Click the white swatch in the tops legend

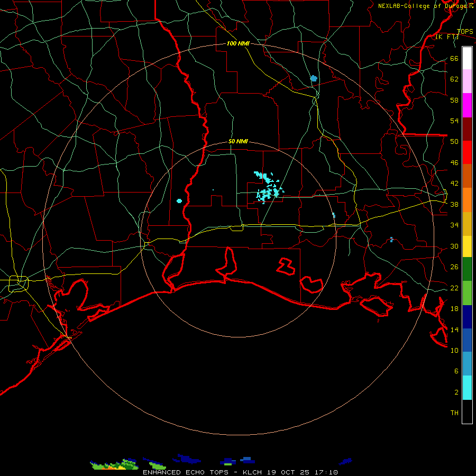click(x=467, y=58)
